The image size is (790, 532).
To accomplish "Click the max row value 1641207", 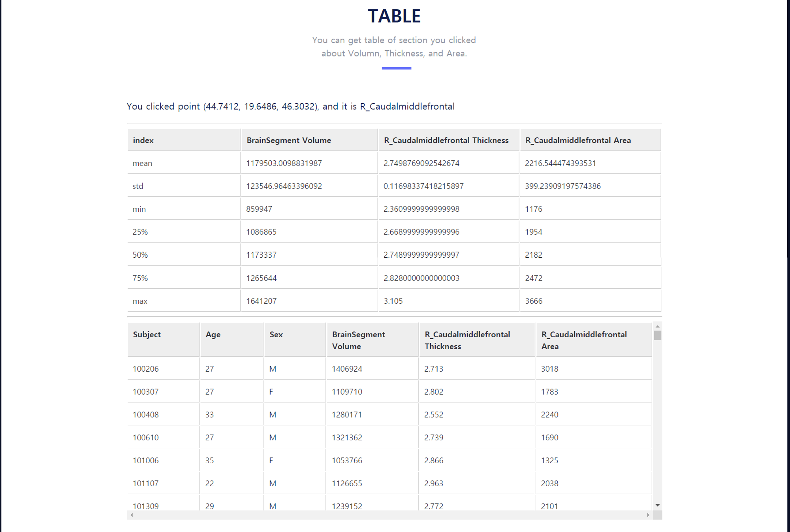I will point(261,301).
